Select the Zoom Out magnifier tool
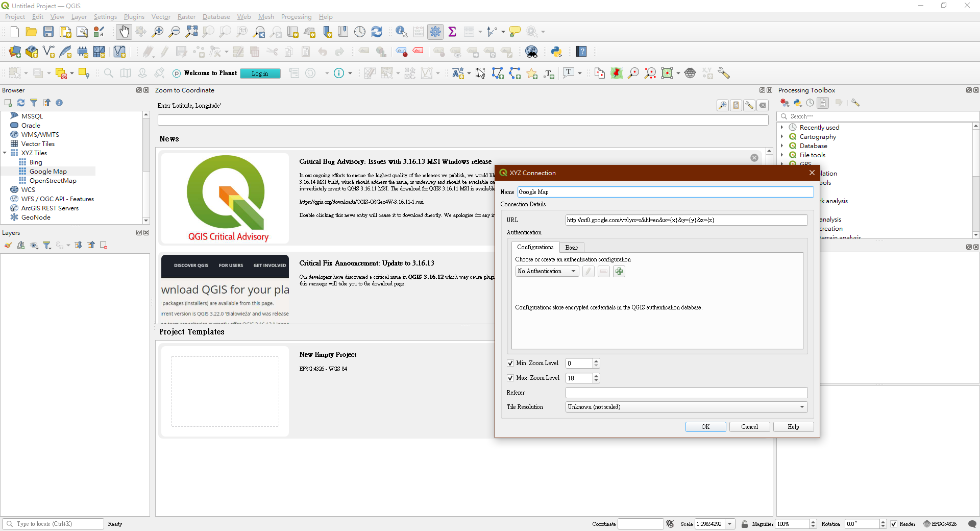Screen dimensions: 980x531 point(175,32)
